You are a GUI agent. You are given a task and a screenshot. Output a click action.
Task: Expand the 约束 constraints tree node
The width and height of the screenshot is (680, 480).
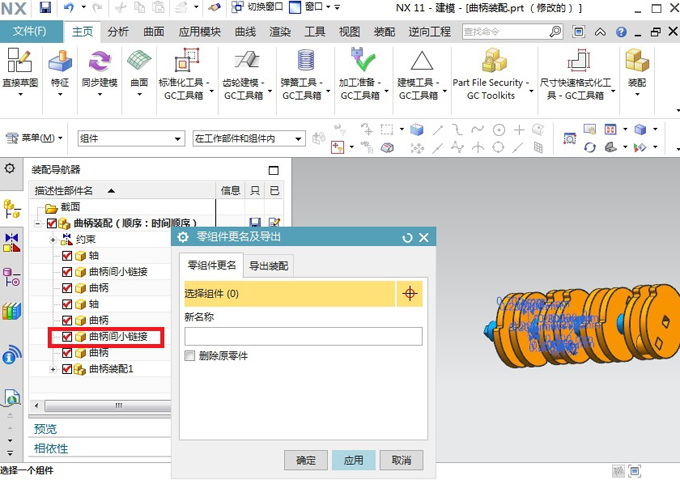pos(53,240)
